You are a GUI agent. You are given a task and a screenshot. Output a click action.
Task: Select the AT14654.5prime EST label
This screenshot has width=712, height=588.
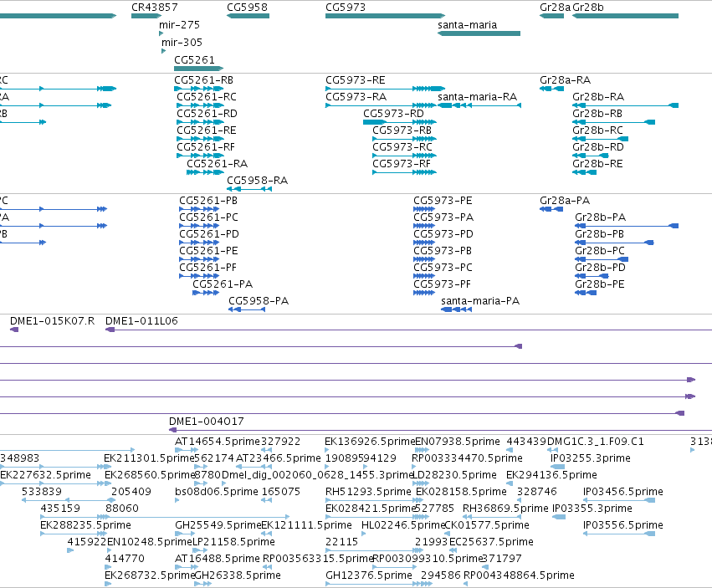pos(218,442)
